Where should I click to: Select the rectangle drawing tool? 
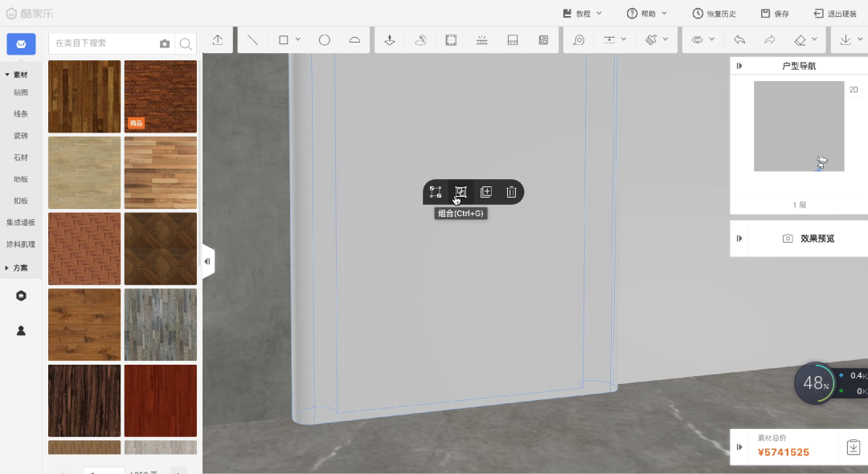tap(284, 40)
